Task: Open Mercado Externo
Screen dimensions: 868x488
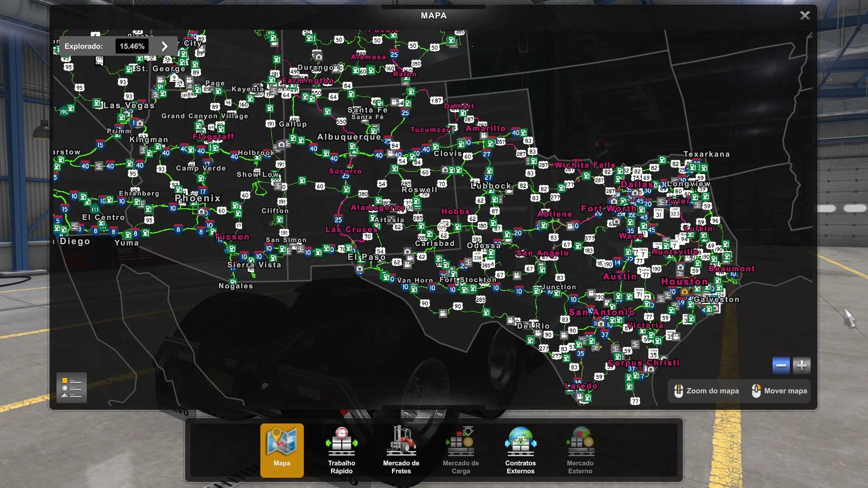Action: click(580, 450)
